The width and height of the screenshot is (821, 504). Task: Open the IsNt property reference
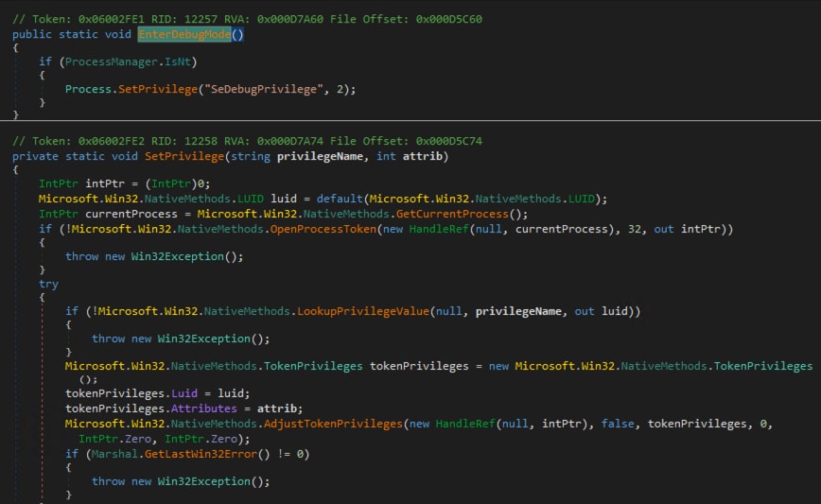pos(178,61)
